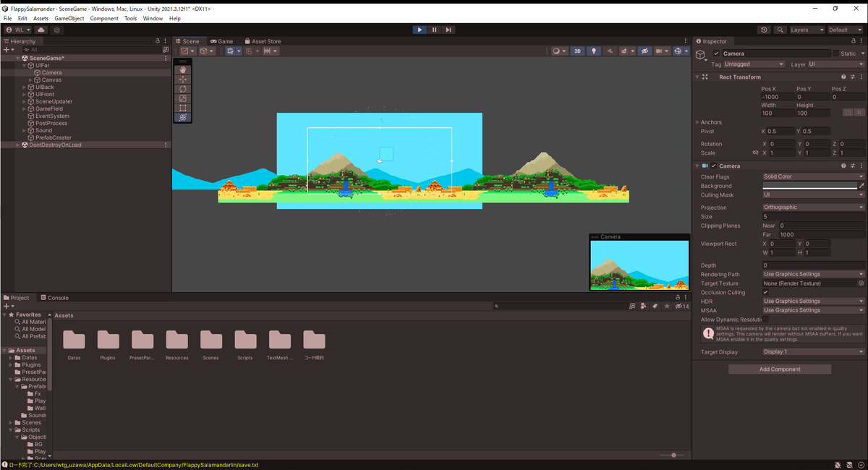
Task: Expand the UIBack hierarchy item
Action: pos(25,87)
